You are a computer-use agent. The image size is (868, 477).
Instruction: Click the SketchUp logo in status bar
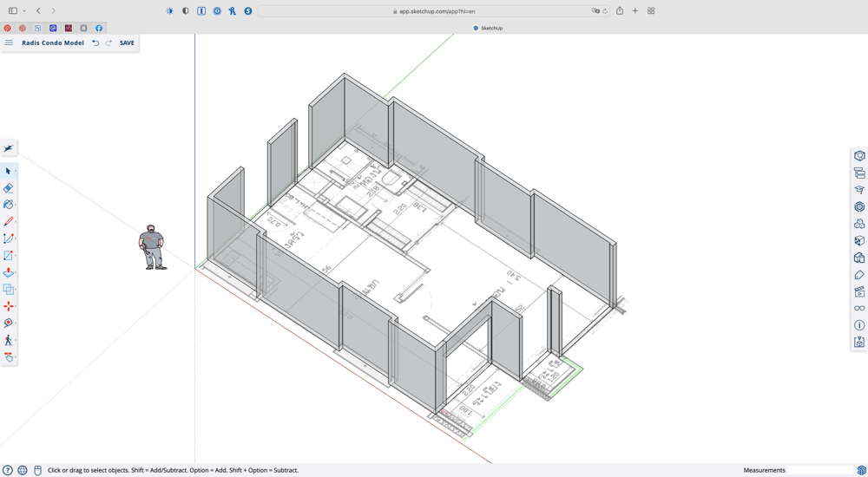(861, 470)
